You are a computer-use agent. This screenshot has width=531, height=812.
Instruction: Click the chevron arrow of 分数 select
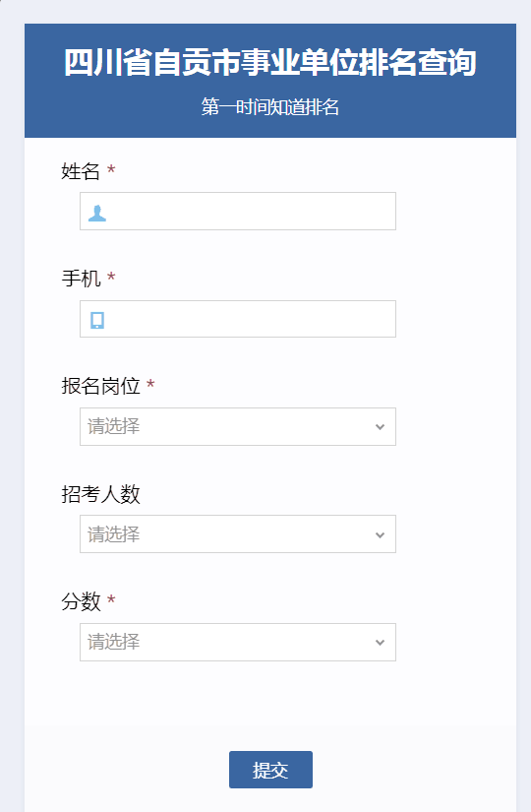click(x=380, y=643)
